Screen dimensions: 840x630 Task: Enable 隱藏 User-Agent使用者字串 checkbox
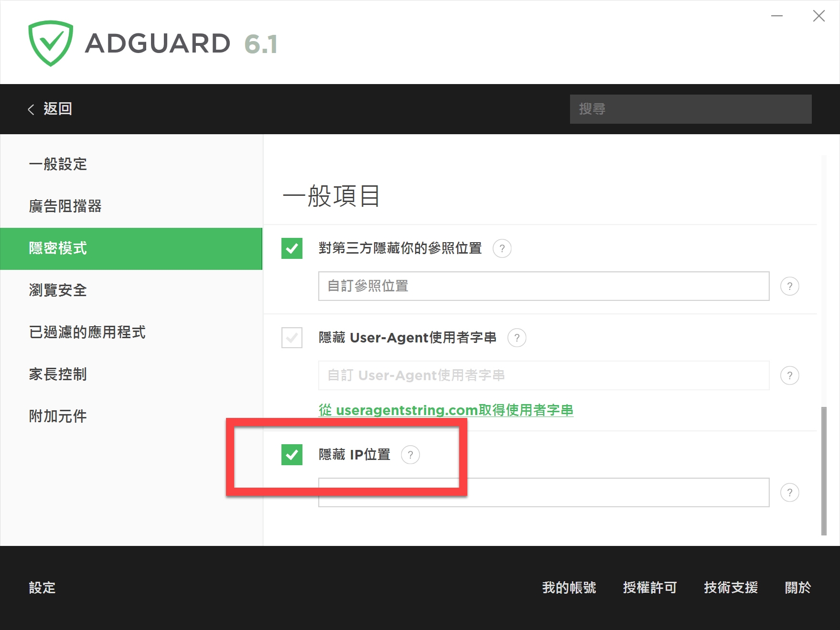[x=292, y=338]
